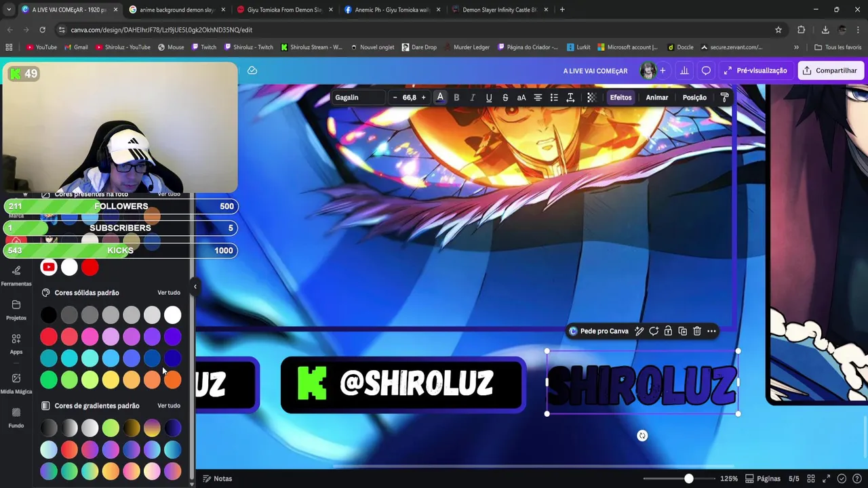This screenshot has height=488, width=868.
Task: Select the orange solid color swatch in the last row
Action: coord(172,380)
